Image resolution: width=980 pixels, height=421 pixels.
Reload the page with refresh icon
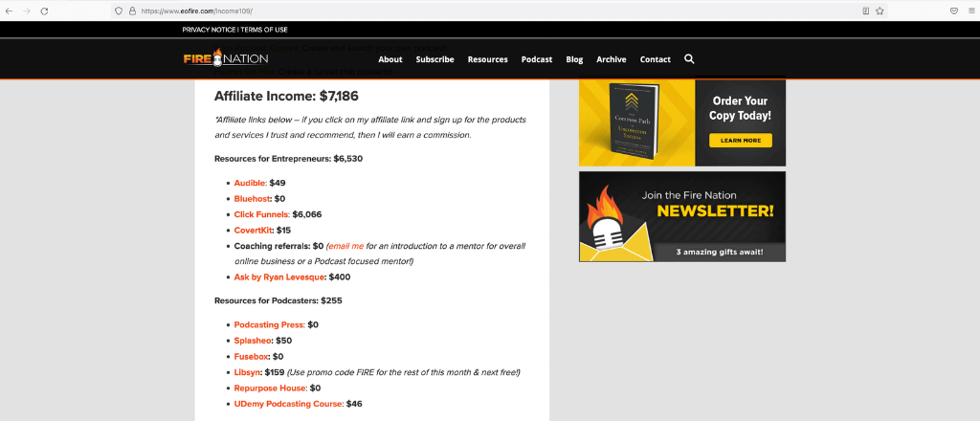(44, 11)
